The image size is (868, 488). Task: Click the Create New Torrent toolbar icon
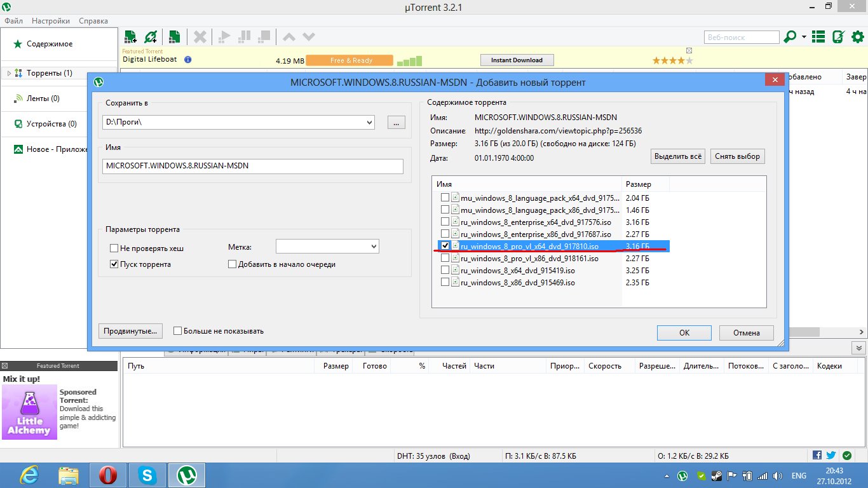(174, 37)
